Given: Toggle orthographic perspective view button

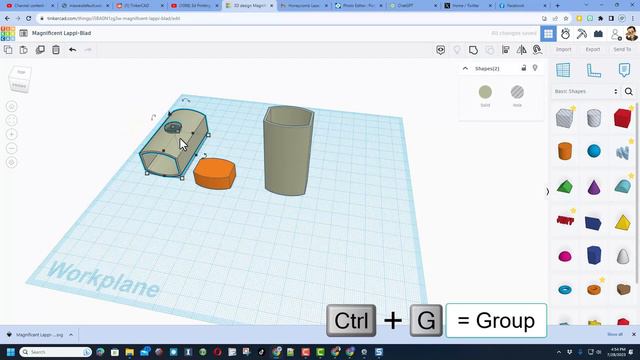Looking at the screenshot, I should (11, 162).
